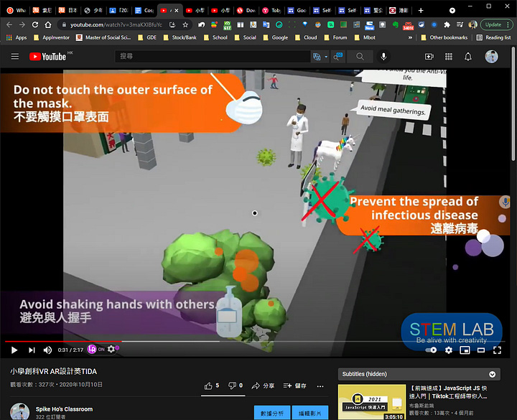Open the Chrome three-dot menu

coord(508,24)
